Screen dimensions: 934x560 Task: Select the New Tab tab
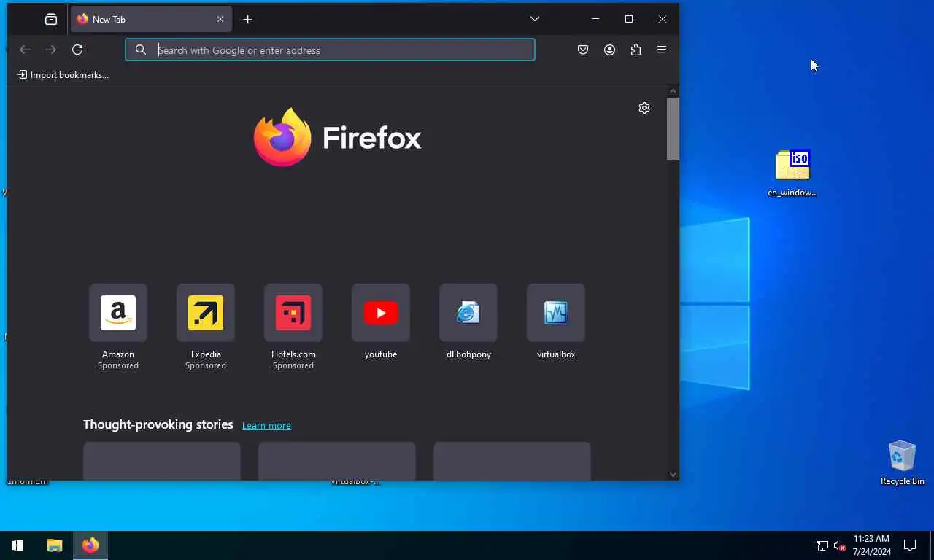pyautogui.click(x=151, y=20)
